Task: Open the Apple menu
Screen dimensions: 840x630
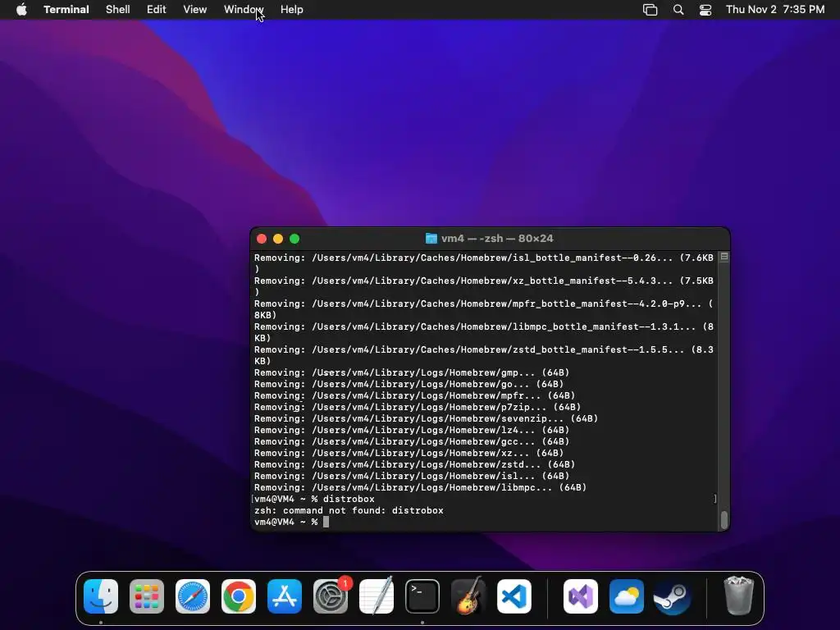Action: [x=21, y=10]
